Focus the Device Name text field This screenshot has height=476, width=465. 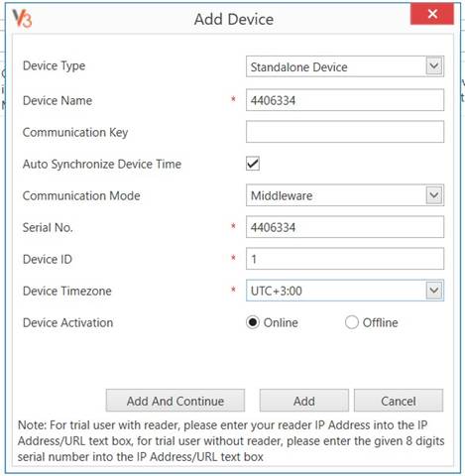pos(345,100)
